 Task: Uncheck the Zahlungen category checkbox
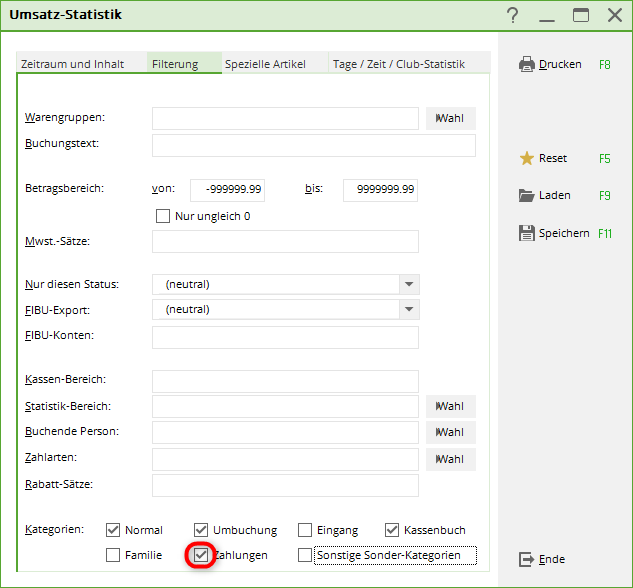[x=201, y=555]
